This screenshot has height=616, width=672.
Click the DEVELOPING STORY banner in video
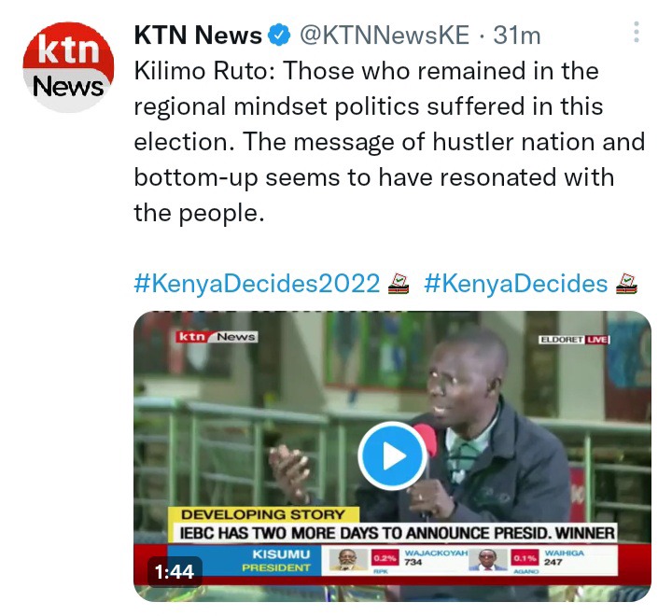[x=263, y=514]
